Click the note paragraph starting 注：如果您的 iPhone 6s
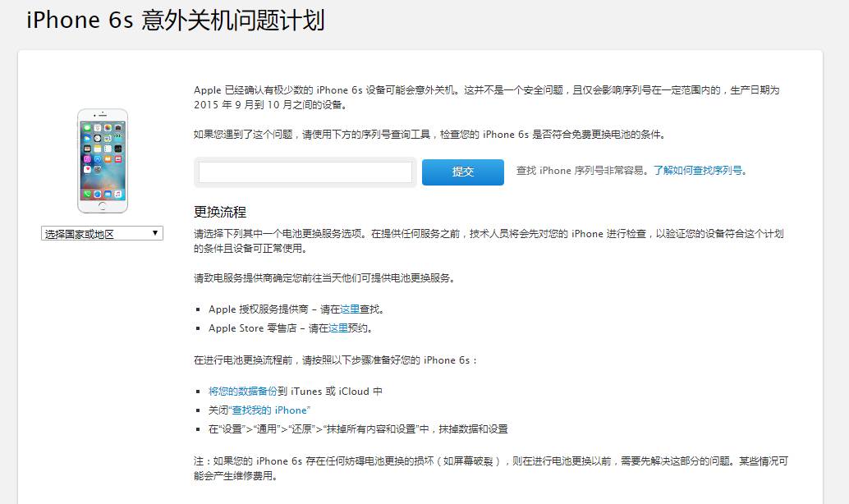The image size is (849, 504). click(491, 468)
